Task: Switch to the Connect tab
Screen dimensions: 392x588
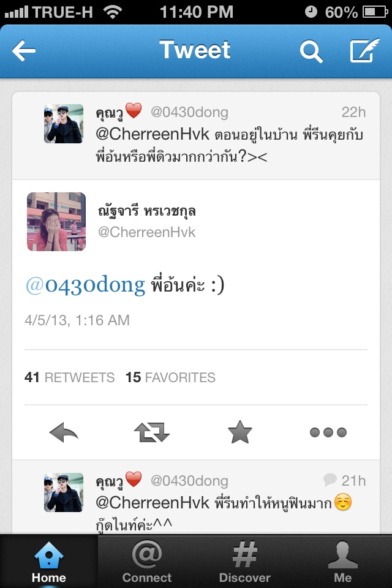Action: [146, 562]
